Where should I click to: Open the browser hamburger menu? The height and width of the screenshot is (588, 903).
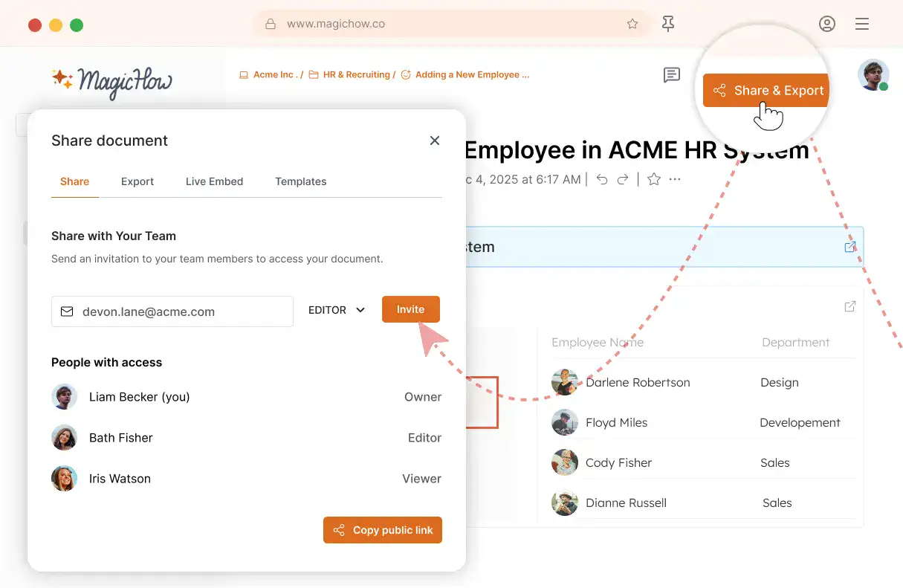862,24
